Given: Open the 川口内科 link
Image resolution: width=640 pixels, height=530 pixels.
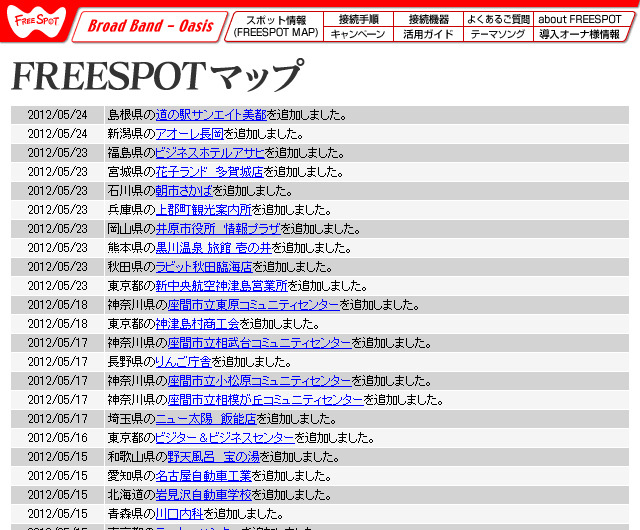Looking at the screenshot, I should coord(180,513).
